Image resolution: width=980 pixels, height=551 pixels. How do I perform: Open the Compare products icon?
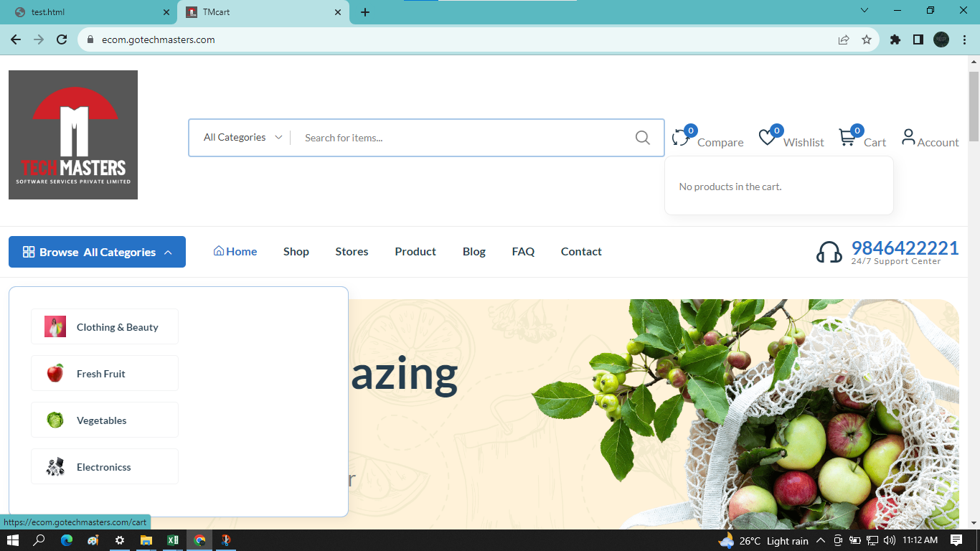[680, 138]
